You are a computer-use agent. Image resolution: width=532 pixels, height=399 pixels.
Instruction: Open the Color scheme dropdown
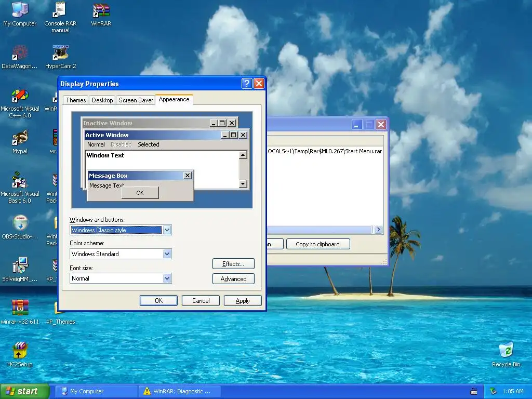tap(167, 254)
